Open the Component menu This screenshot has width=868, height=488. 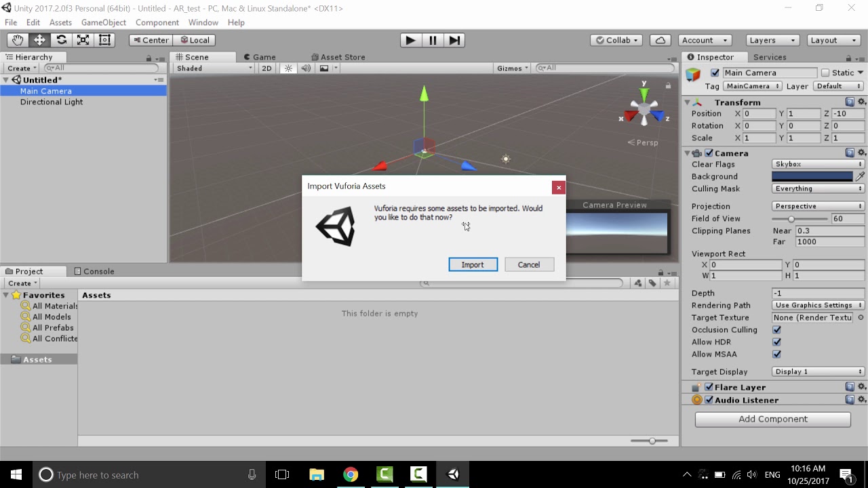157,22
